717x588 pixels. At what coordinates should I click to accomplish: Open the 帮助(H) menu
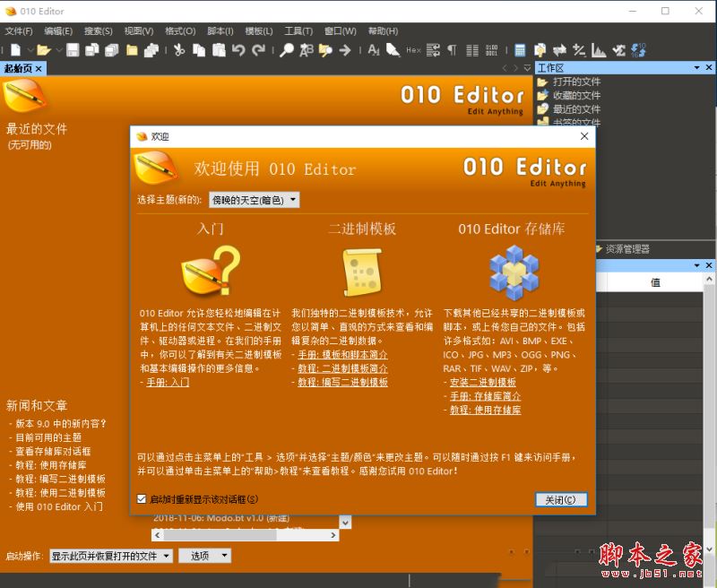coord(384,31)
